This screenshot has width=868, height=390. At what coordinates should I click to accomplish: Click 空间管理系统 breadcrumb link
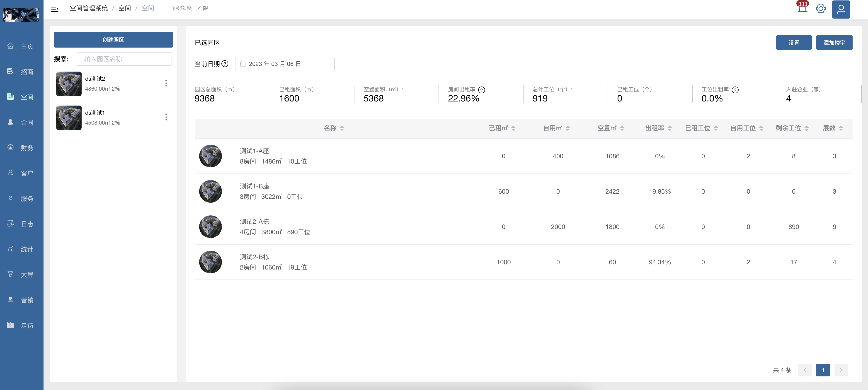pyautogui.click(x=89, y=8)
